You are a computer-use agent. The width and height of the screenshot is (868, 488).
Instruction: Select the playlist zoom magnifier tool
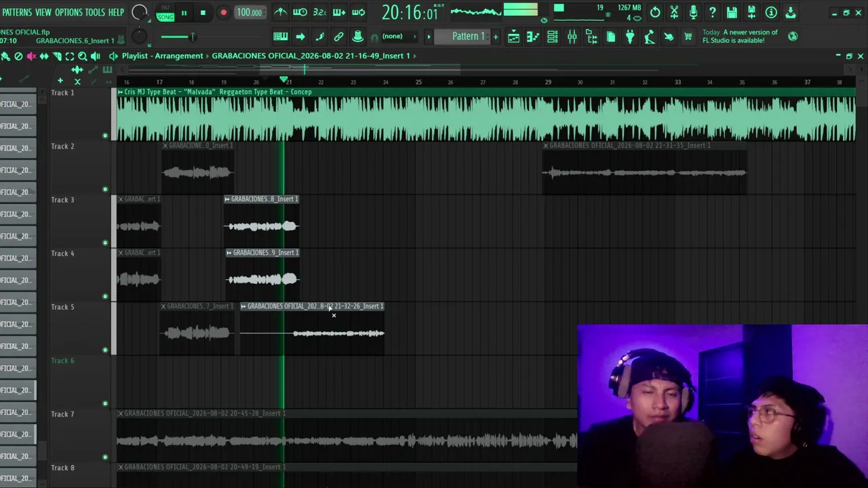82,56
